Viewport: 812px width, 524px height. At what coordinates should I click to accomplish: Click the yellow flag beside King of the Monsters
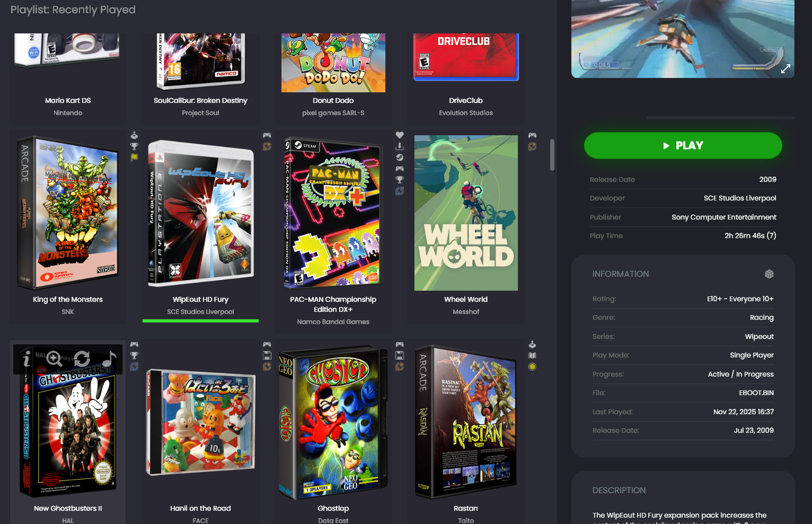[x=134, y=158]
